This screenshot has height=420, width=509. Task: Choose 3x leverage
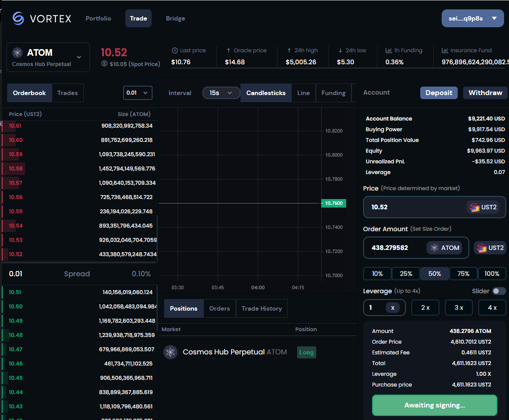click(x=459, y=308)
